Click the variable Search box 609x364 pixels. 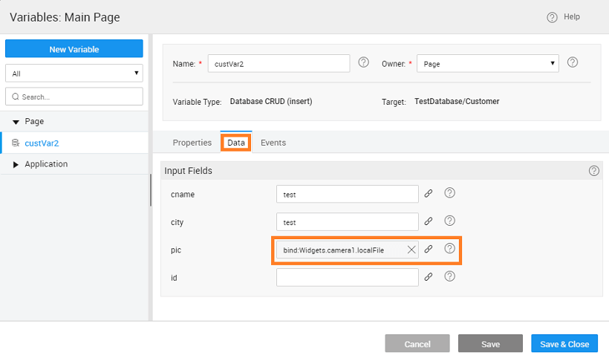[x=74, y=97]
